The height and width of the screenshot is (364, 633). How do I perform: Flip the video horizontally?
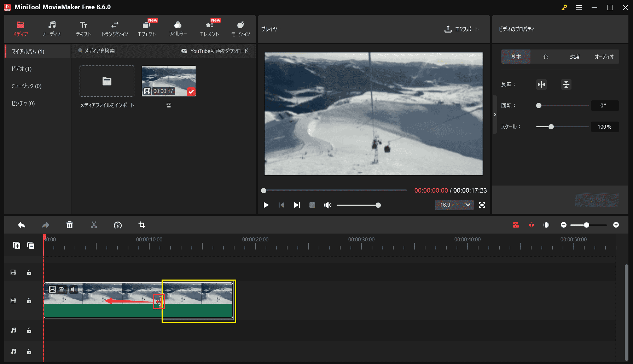[x=541, y=84]
